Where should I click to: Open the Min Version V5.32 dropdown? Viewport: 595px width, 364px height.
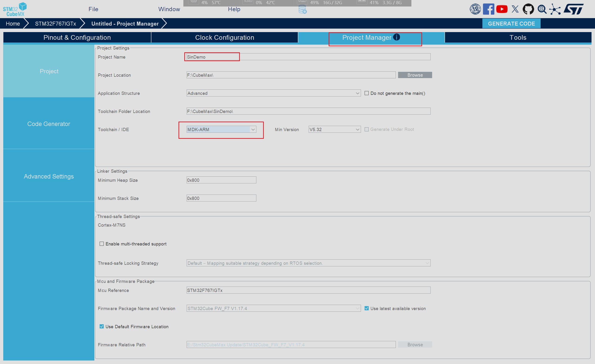357,129
